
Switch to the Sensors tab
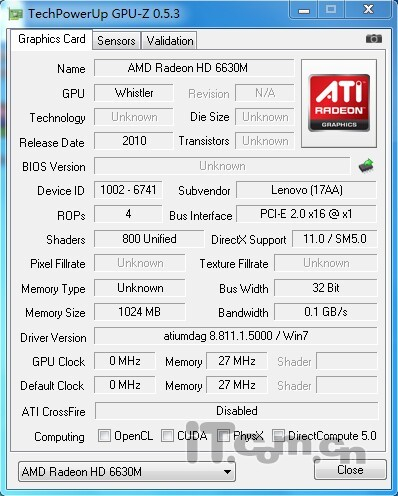(x=116, y=41)
